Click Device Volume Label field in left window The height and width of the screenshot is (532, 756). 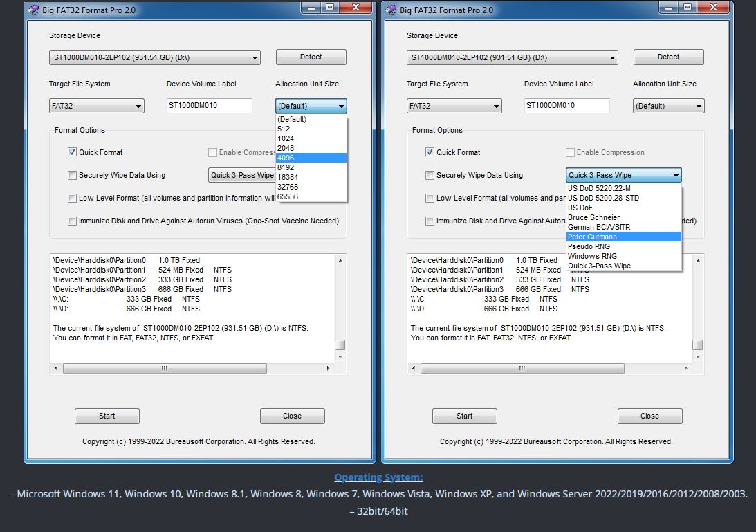[210, 105]
